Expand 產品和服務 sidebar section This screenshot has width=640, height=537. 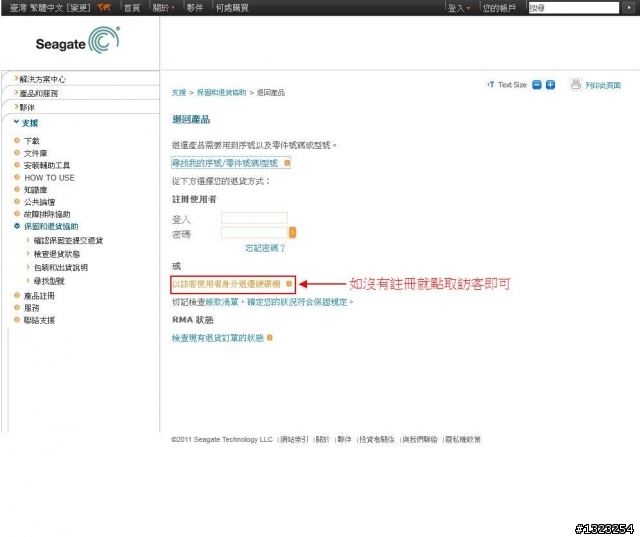click(38, 93)
